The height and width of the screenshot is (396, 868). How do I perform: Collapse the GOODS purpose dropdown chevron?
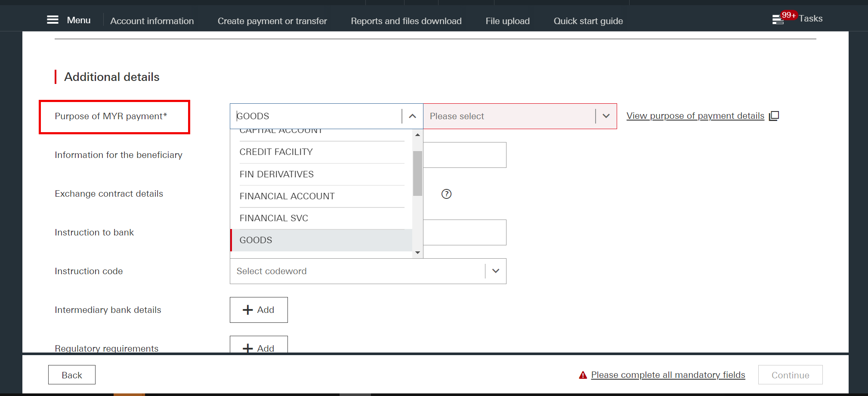[x=412, y=116]
